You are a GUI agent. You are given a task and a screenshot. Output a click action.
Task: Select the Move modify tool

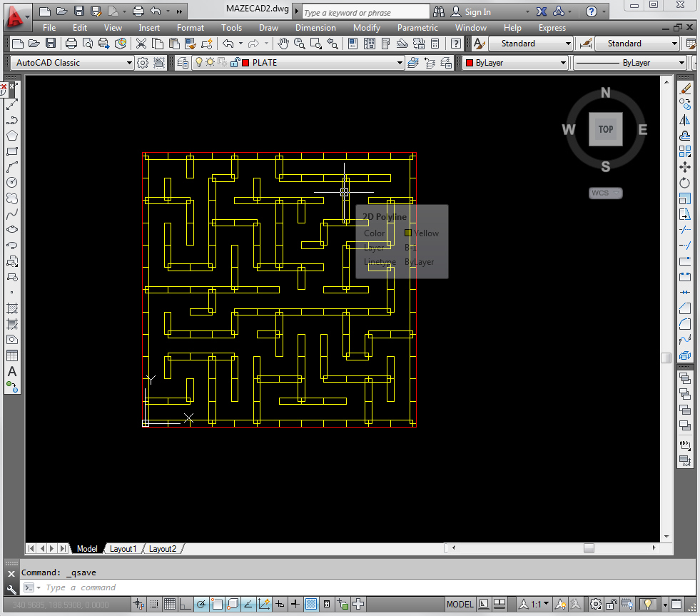click(x=685, y=167)
